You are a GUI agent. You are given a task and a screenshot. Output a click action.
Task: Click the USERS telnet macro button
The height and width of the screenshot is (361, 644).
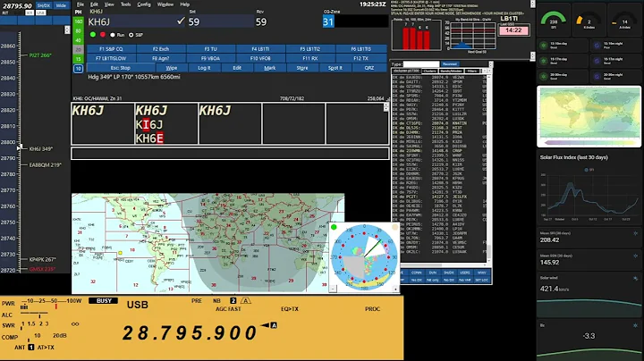465,273
